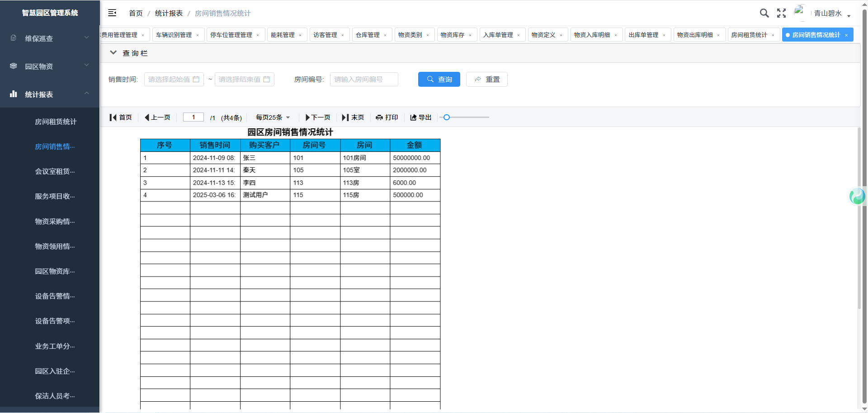
Task: Click the 重置 reset button
Action: tap(486, 80)
